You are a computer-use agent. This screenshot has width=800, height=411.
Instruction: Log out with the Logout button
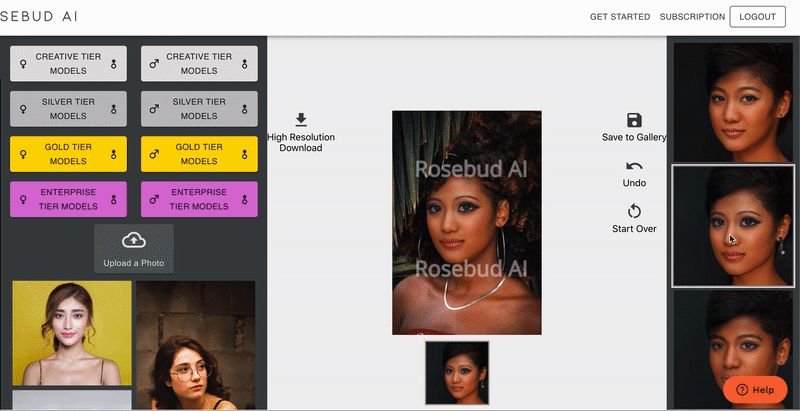click(x=758, y=17)
